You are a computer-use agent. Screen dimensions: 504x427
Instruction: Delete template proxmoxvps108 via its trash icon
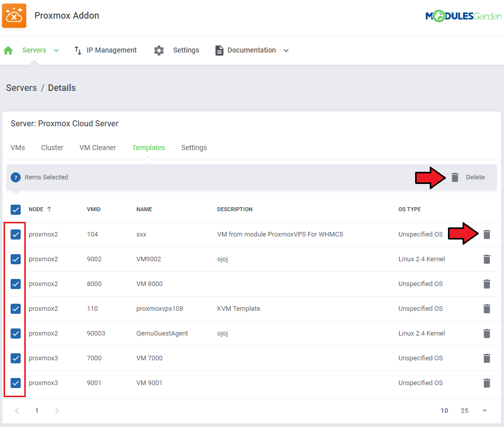(487, 309)
